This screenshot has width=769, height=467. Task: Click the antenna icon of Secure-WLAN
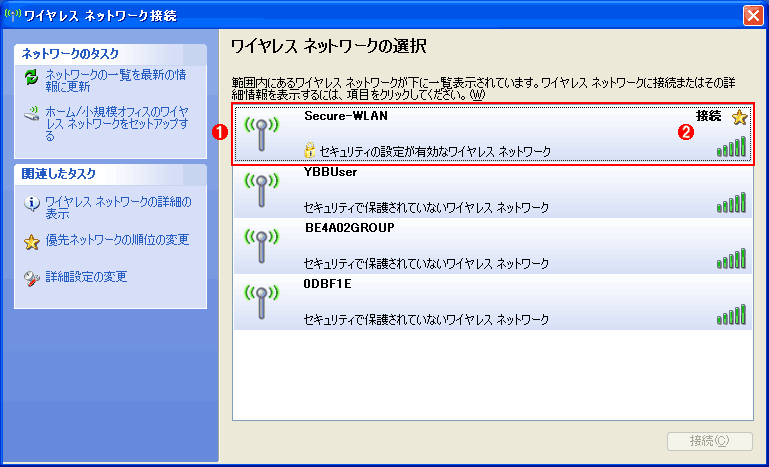(261, 133)
